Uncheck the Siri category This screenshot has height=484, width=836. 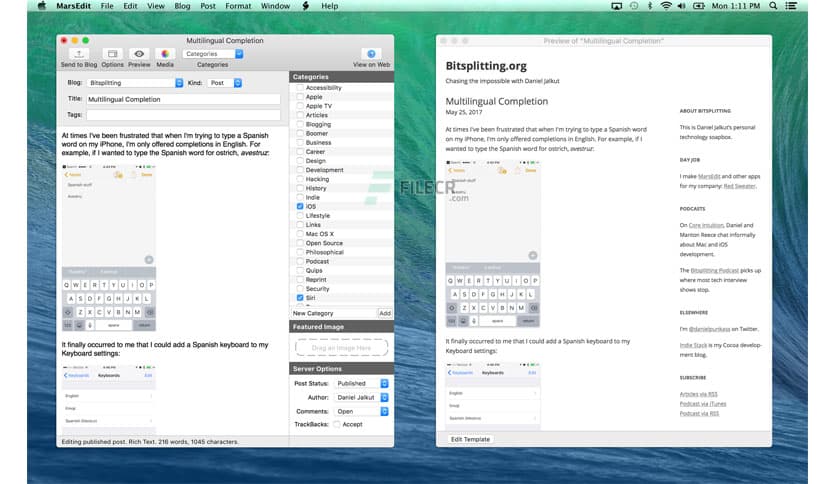point(300,298)
